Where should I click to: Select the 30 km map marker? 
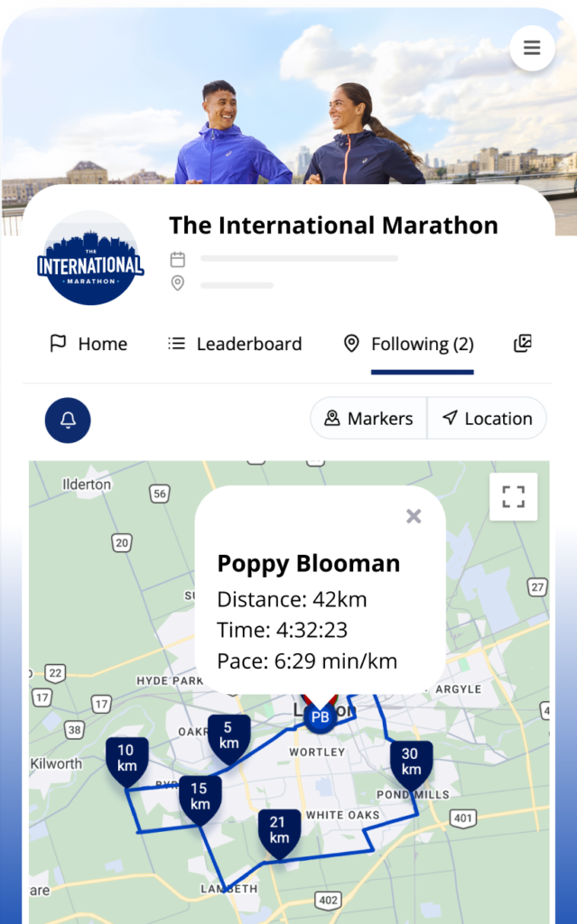pyautogui.click(x=411, y=762)
